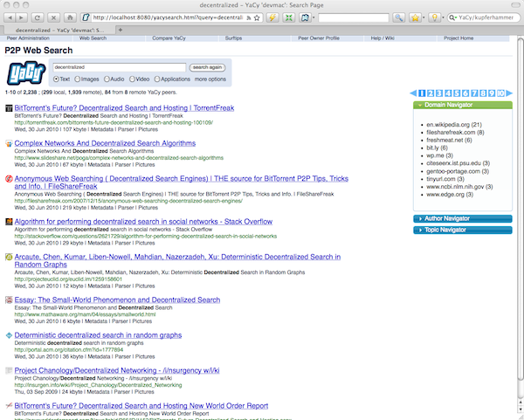524x420 pixels.
Task: Select the Video search radio button
Action: 132,79
